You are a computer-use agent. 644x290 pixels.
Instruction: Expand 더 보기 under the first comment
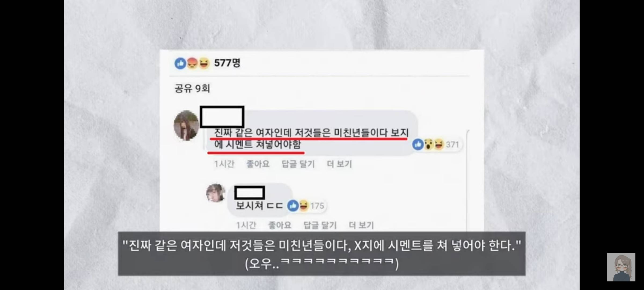339,164
